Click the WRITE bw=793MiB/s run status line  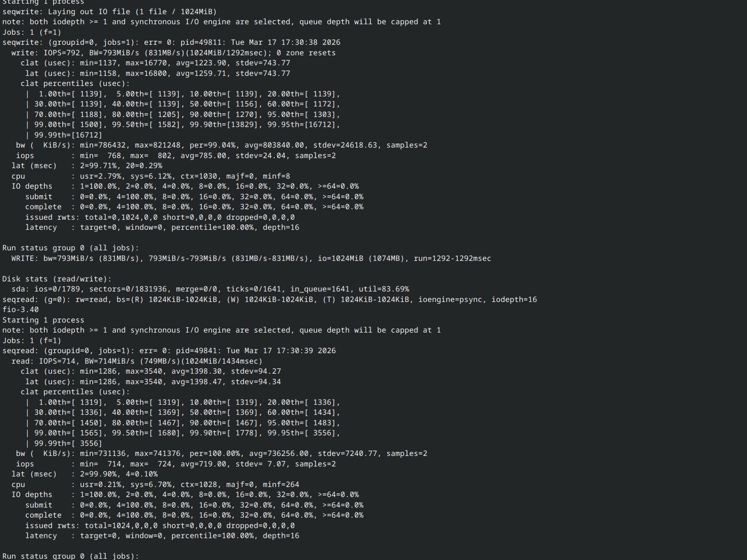pyautogui.click(x=251, y=258)
